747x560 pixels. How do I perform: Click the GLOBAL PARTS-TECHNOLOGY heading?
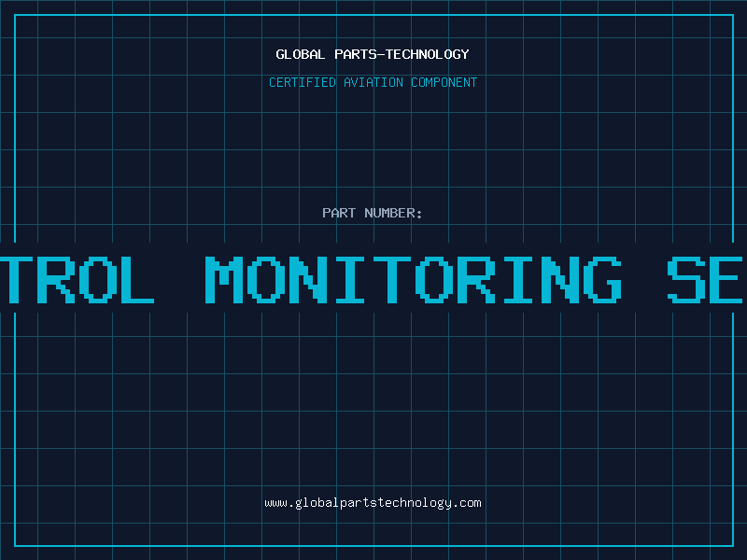click(373, 54)
